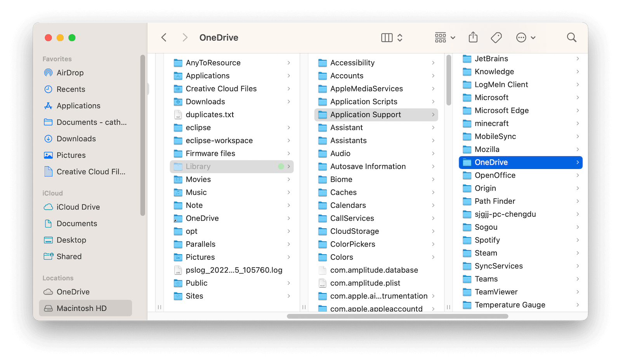Select the Caches folder
The width and height of the screenshot is (621, 364).
376,193
